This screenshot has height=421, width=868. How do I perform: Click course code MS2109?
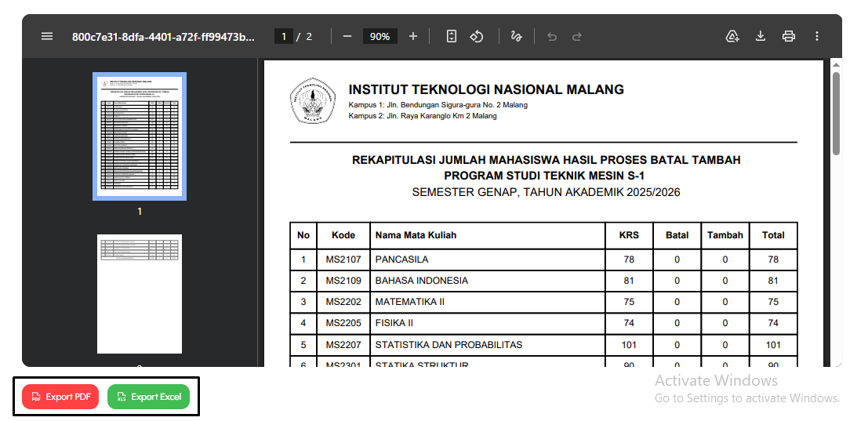click(343, 281)
